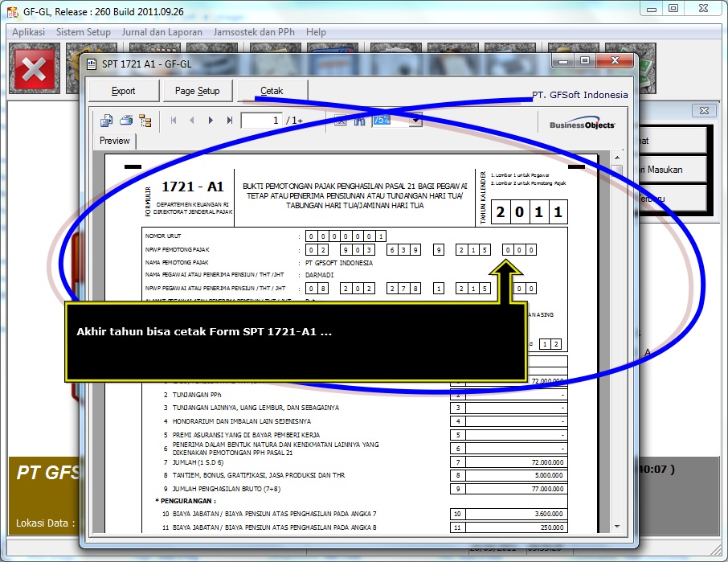
Task: Click the "1721 - A1" form title
Action: 193,187
